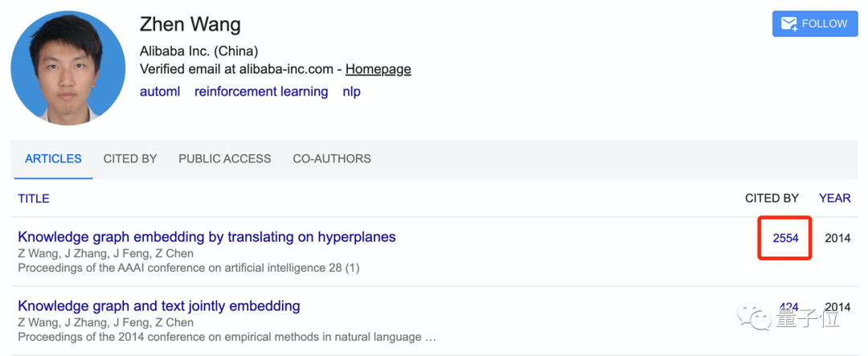Switch to the Cited By tab
Image resolution: width=868 pixels, height=356 pixels.
pos(130,159)
